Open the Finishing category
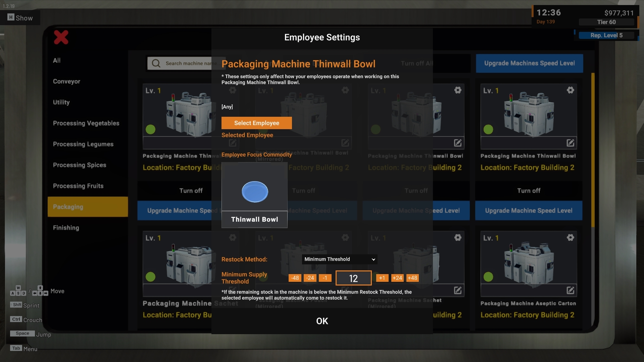 point(66,227)
